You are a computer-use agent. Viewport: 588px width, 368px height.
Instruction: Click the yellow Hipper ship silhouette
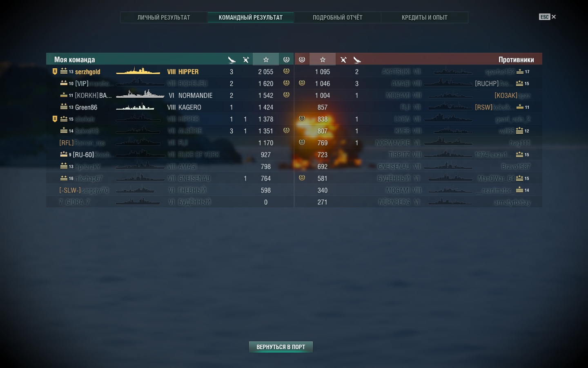click(138, 72)
